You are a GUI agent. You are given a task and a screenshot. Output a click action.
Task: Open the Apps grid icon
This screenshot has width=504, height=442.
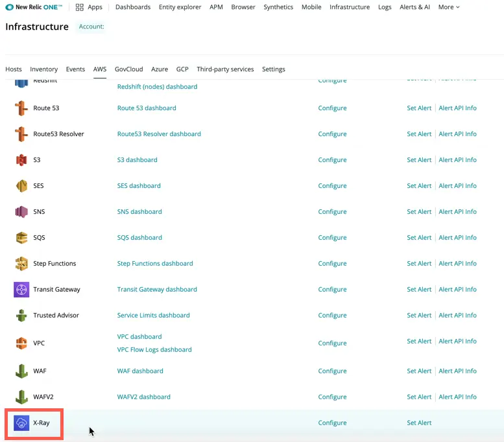click(79, 7)
